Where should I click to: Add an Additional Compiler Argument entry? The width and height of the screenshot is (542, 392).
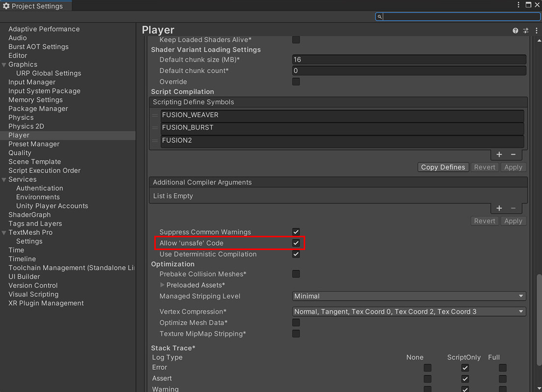(x=499, y=208)
